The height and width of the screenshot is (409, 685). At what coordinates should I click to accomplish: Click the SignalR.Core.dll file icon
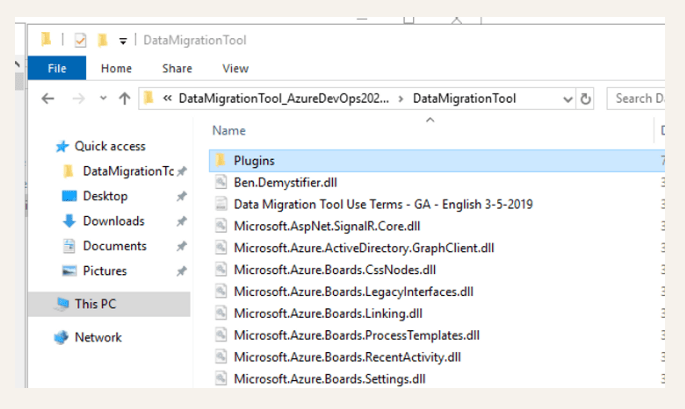point(221,225)
